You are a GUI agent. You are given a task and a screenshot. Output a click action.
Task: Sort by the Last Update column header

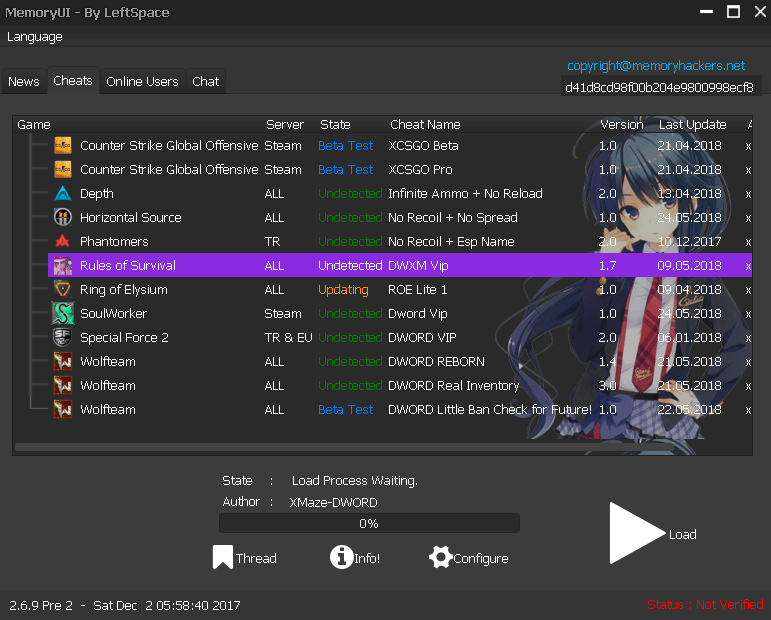(x=693, y=125)
